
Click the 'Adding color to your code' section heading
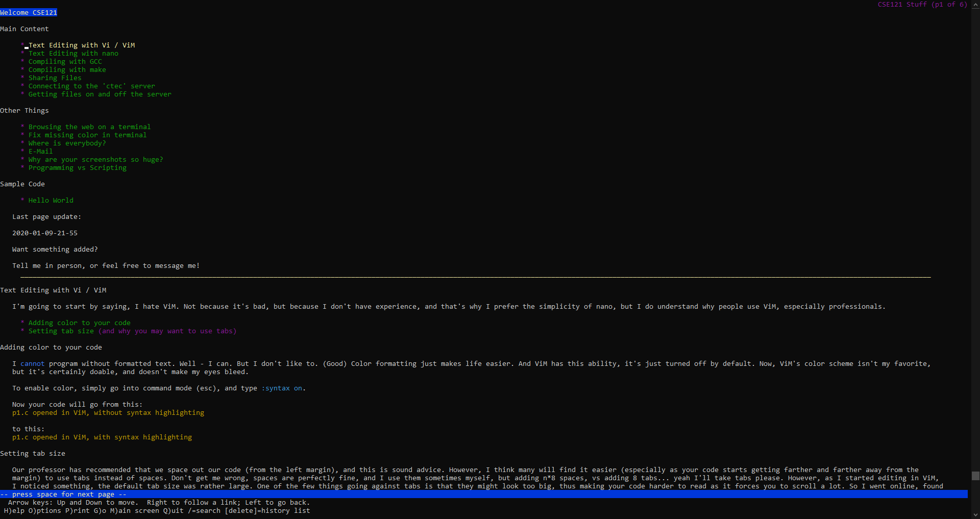pos(51,348)
